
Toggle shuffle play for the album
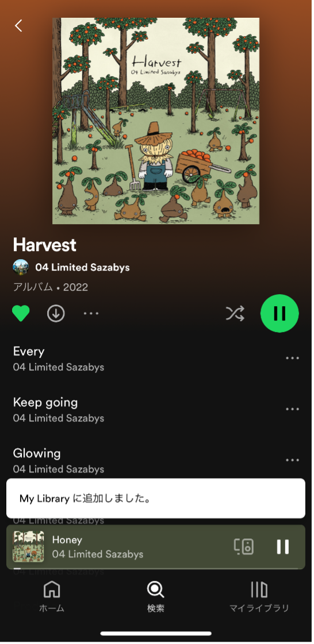[235, 313]
